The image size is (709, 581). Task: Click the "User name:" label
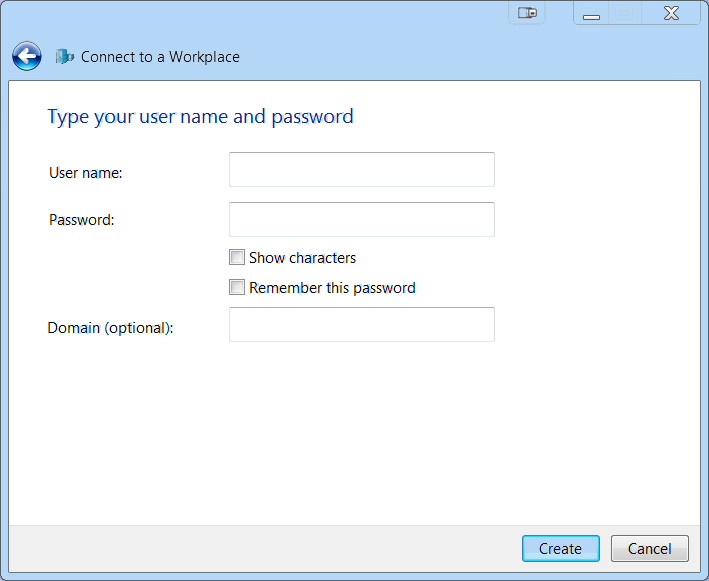[x=85, y=173]
